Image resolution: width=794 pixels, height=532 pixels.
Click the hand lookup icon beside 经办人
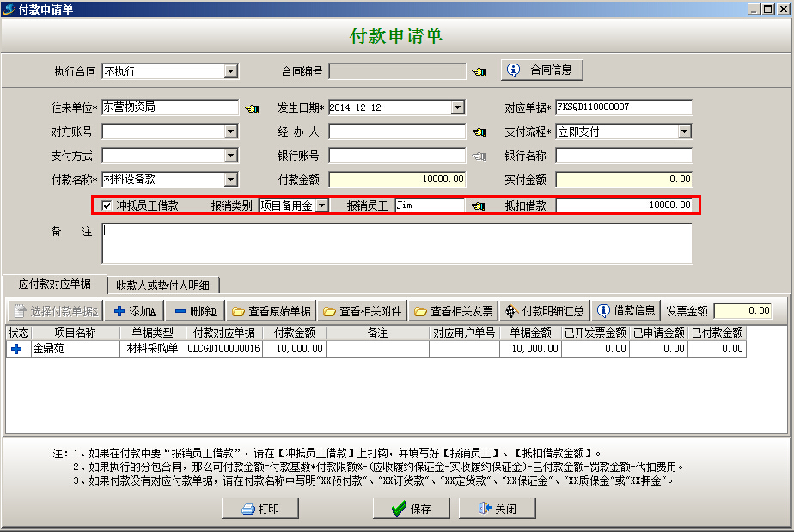click(x=479, y=132)
